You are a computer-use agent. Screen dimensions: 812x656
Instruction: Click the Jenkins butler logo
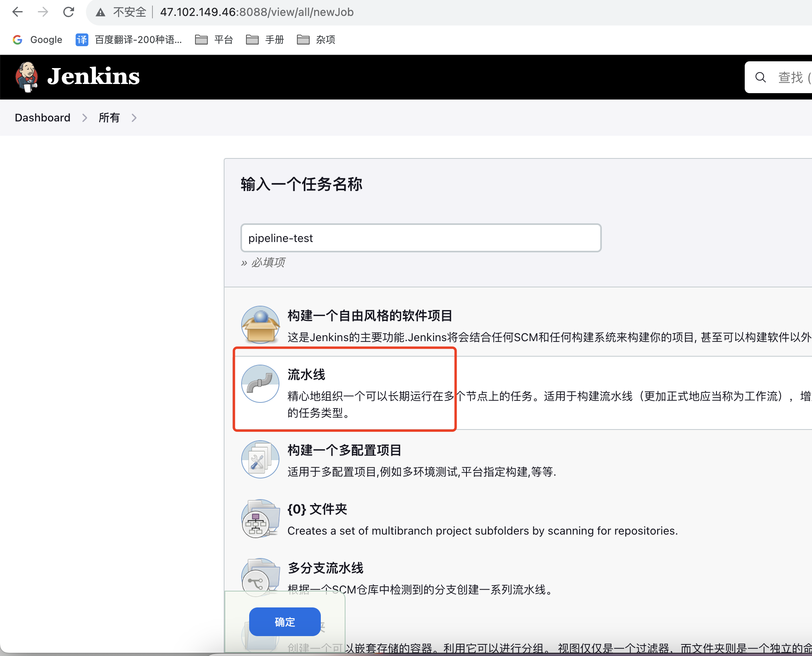27,77
